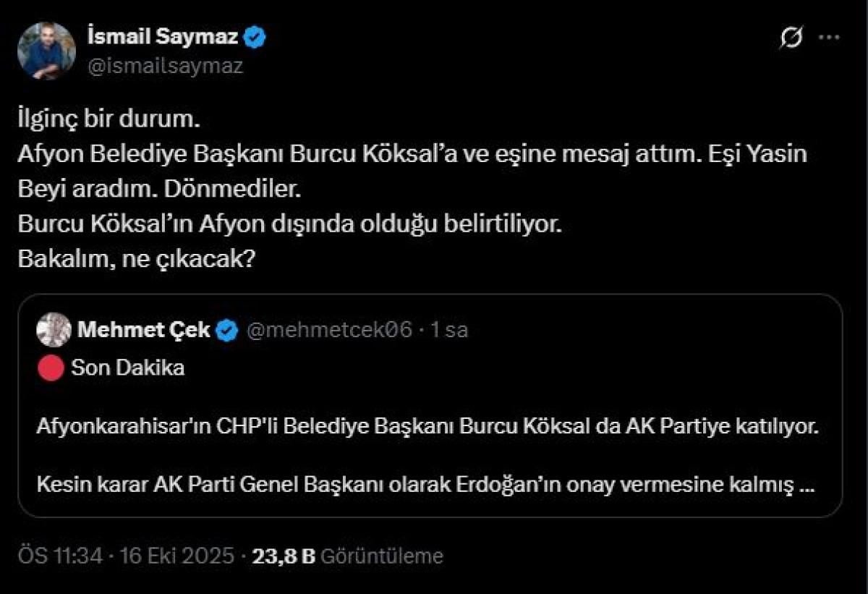Click Mehmet Çek's small avatar

point(54,330)
